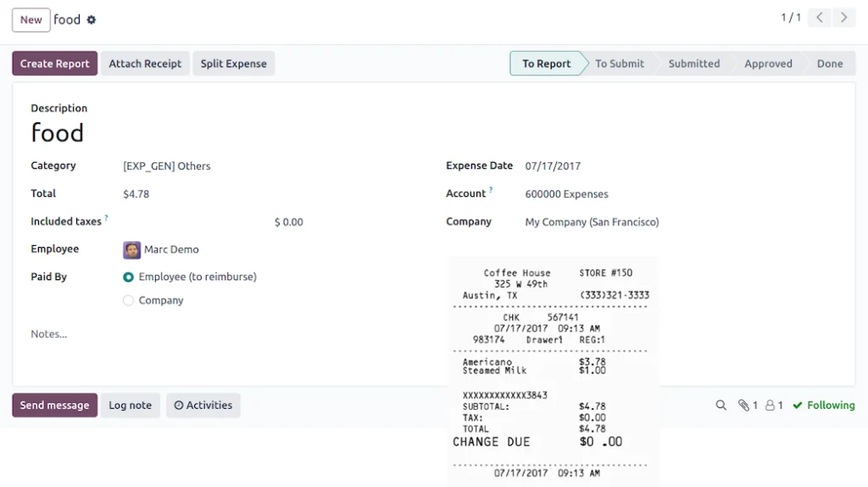This screenshot has height=487, width=868.
Task: Click Send message in the chatter
Action: [x=55, y=405]
